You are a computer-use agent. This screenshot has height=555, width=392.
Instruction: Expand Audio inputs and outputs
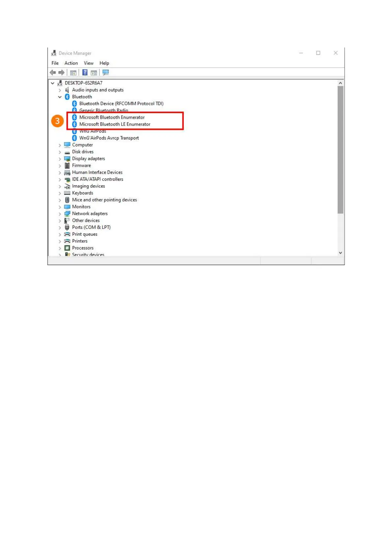60,90
